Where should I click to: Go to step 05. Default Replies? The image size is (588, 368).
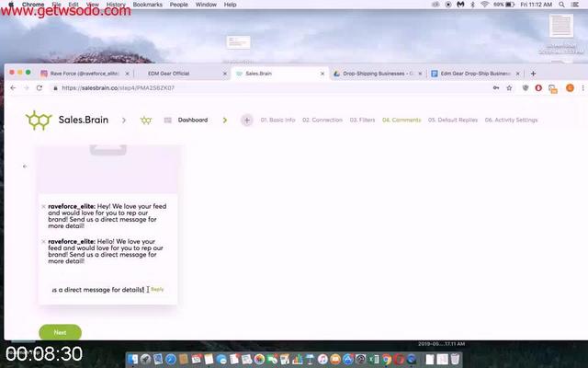point(453,121)
